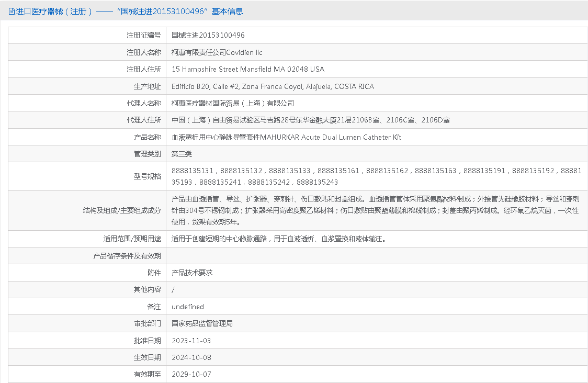Click the value '柯惠有限责任公司Covidien llc'

(x=217, y=52)
